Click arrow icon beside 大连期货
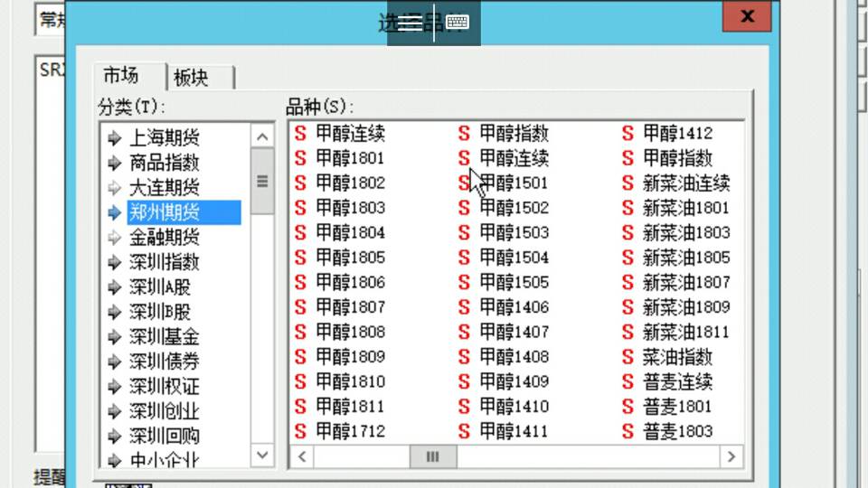 [114, 188]
